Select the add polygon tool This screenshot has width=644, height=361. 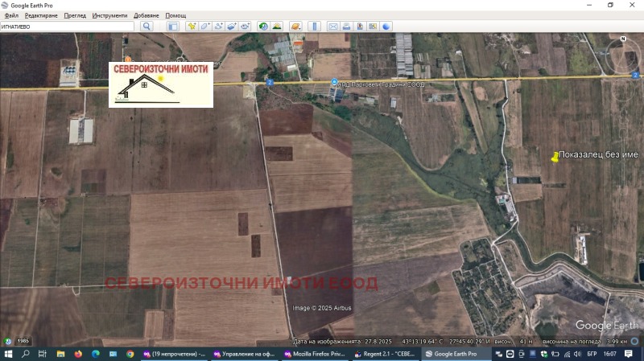point(204,27)
